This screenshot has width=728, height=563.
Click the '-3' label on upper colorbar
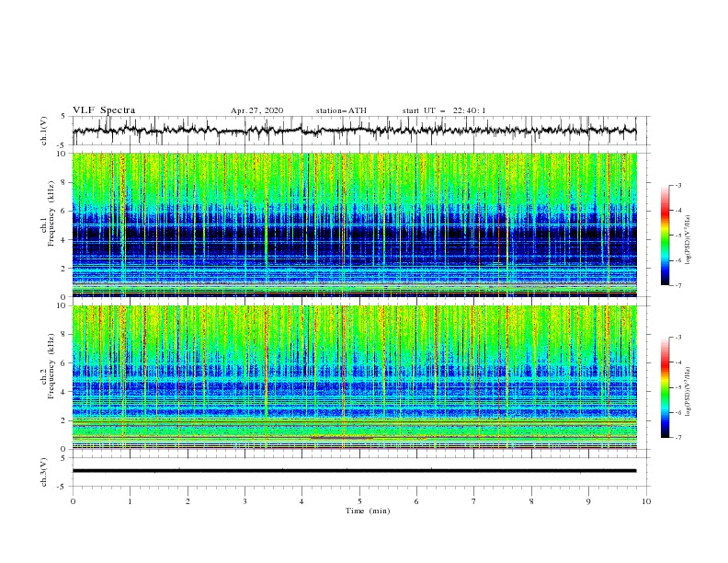click(x=678, y=185)
